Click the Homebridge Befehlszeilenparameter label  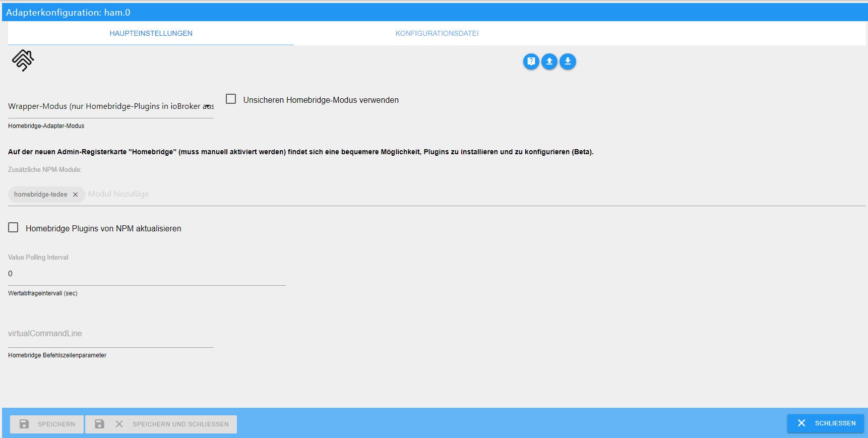coord(57,355)
